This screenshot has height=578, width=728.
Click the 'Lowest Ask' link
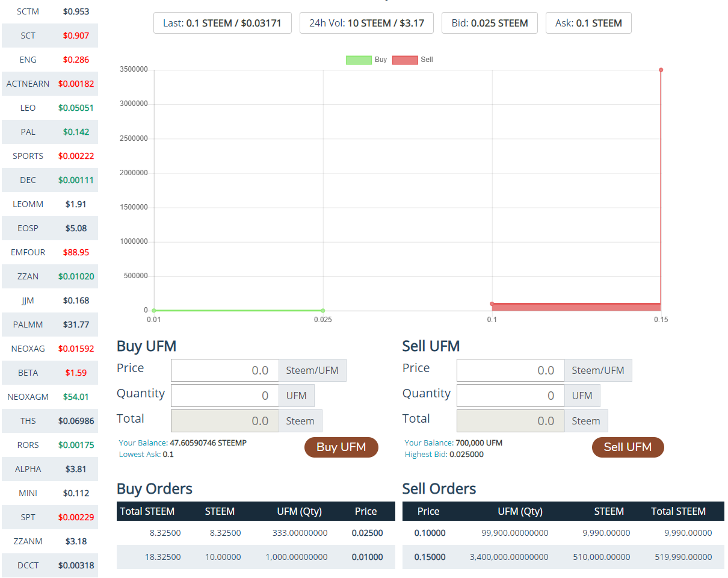[x=140, y=454]
